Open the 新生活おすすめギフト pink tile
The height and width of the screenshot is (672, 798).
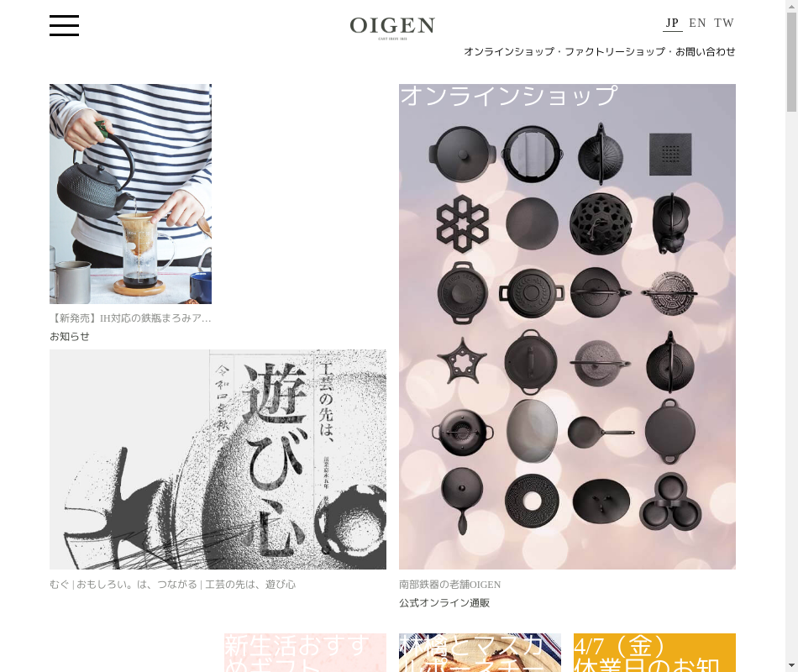pyautogui.click(x=305, y=653)
